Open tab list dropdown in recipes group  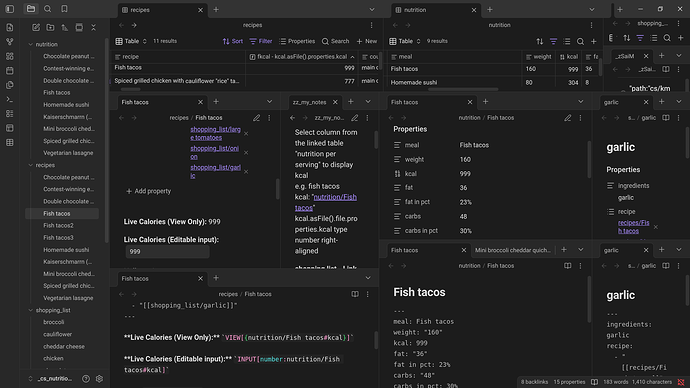tap(372, 10)
